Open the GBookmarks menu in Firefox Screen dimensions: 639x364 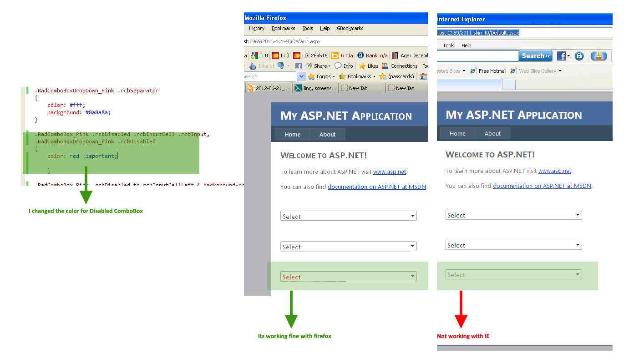350,28
